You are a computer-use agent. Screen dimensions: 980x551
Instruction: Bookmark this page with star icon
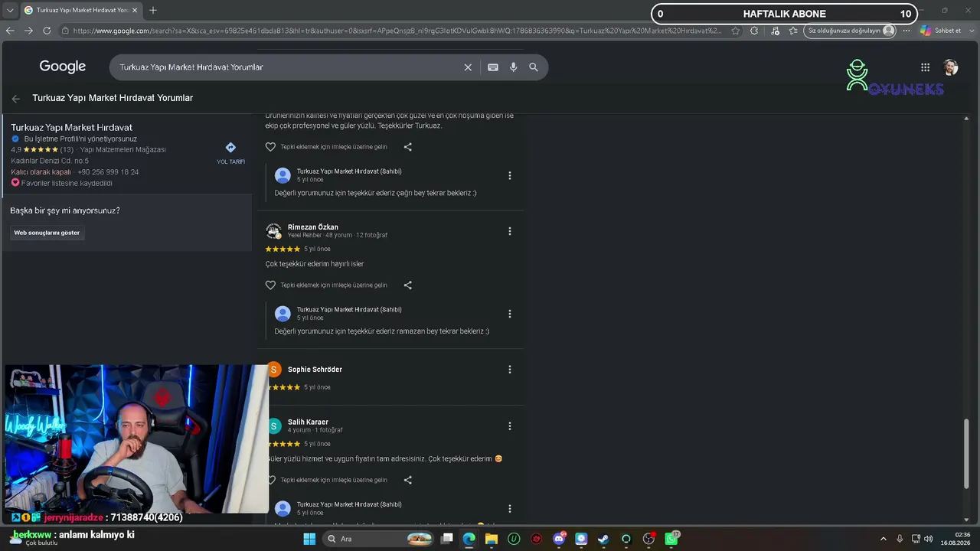pos(736,31)
